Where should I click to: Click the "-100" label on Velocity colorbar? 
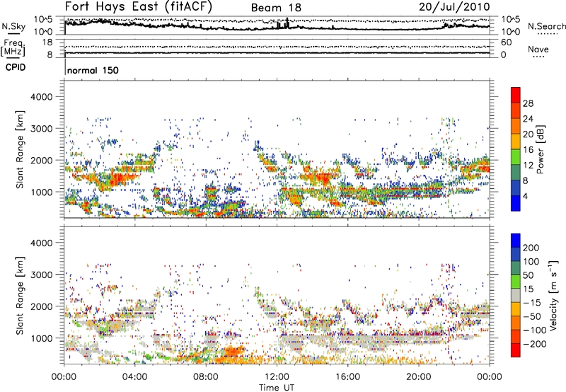pyautogui.click(x=535, y=330)
